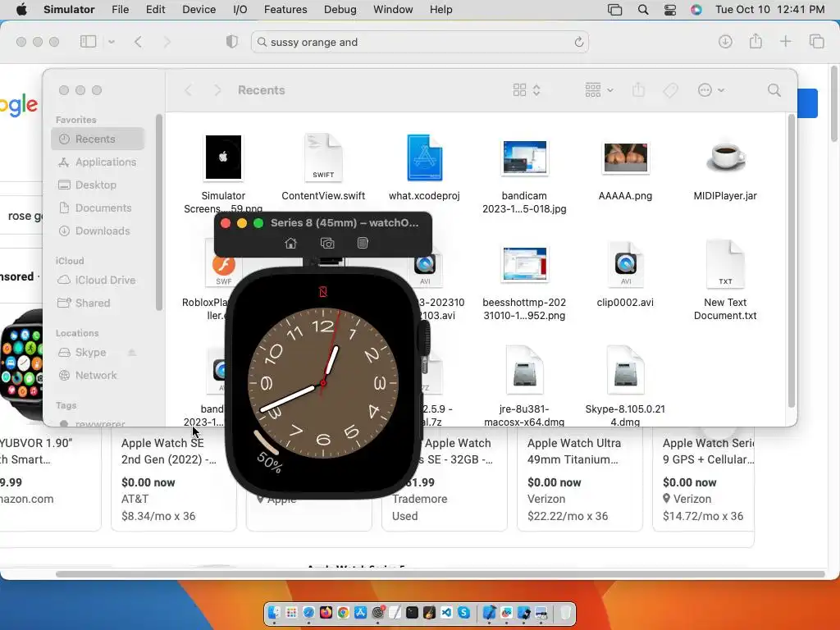The width and height of the screenshot is (840, 630).
Task: Toggle the Safari sidebar icon
Action: (88, 42)
